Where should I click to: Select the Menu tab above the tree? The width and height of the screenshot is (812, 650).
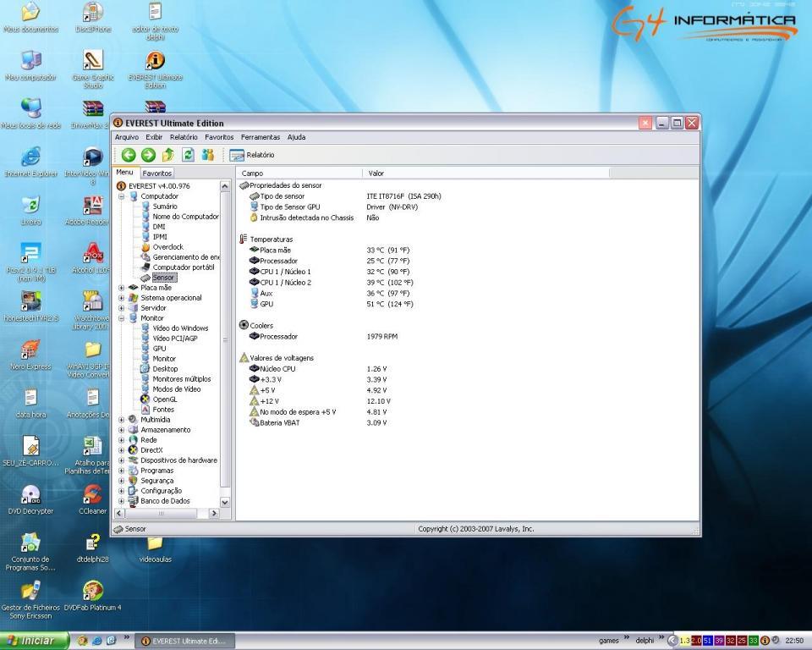click(x=124, y=172)
